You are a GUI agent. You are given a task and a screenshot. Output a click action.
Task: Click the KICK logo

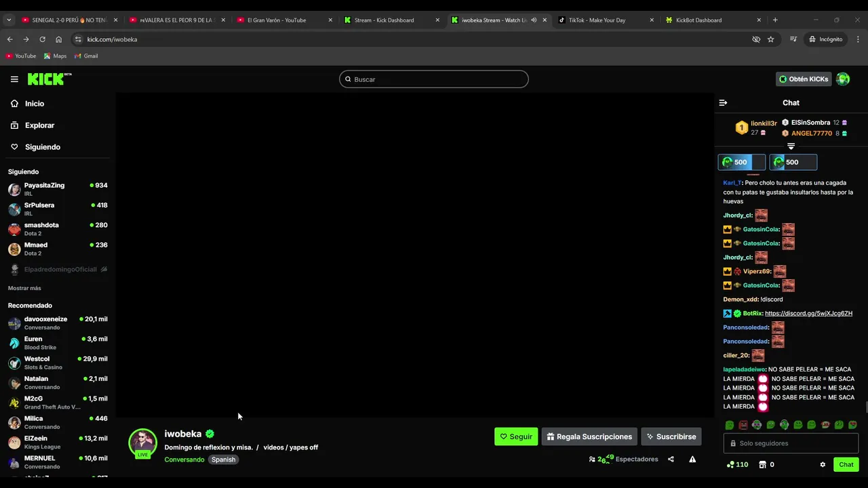tap(49, 79)
